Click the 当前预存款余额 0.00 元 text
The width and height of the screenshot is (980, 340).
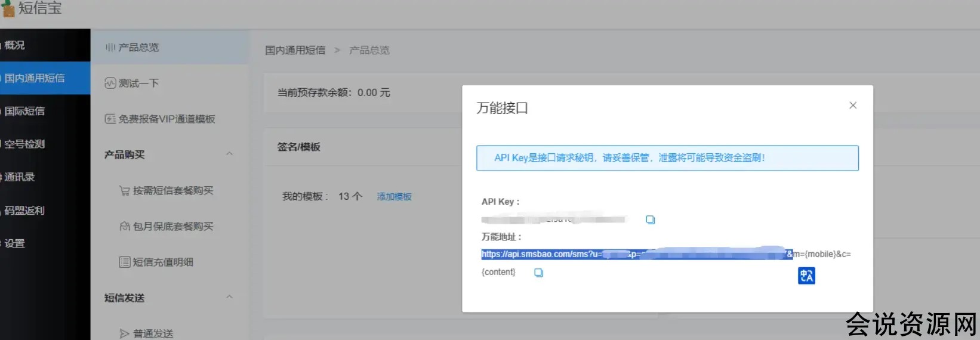[334, 92]
